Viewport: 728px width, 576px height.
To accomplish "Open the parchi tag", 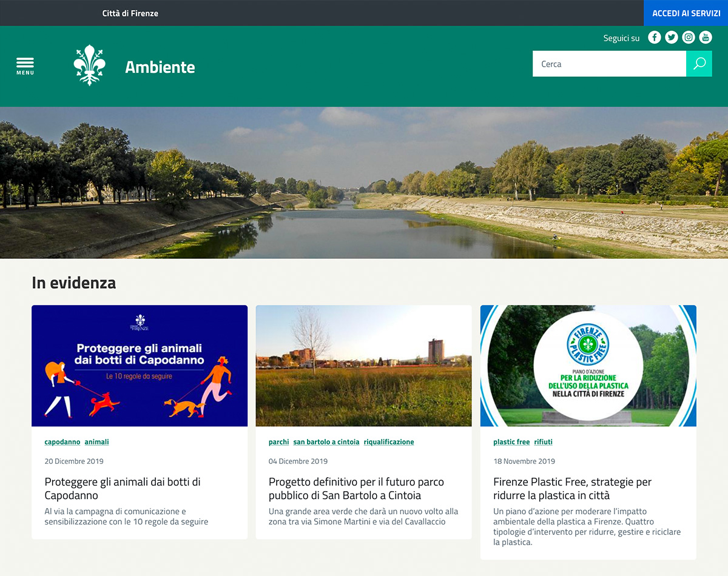I will (x=279, y=442).
